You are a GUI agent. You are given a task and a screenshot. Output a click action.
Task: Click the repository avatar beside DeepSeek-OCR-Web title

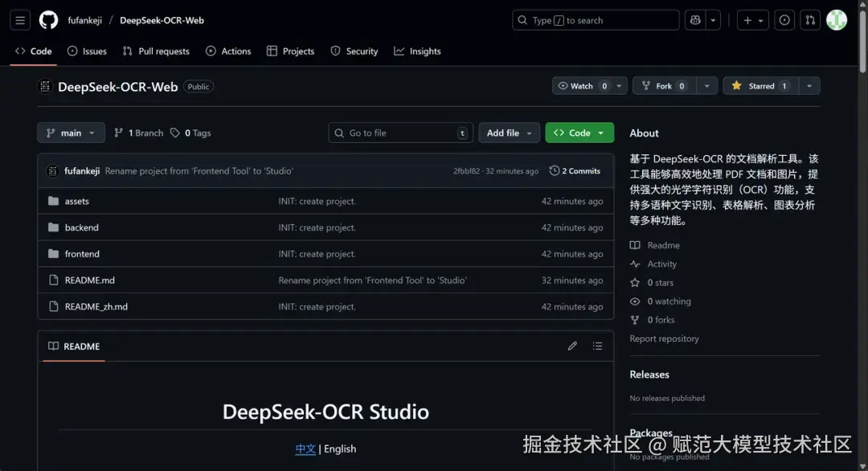click(x=45, y=86)
